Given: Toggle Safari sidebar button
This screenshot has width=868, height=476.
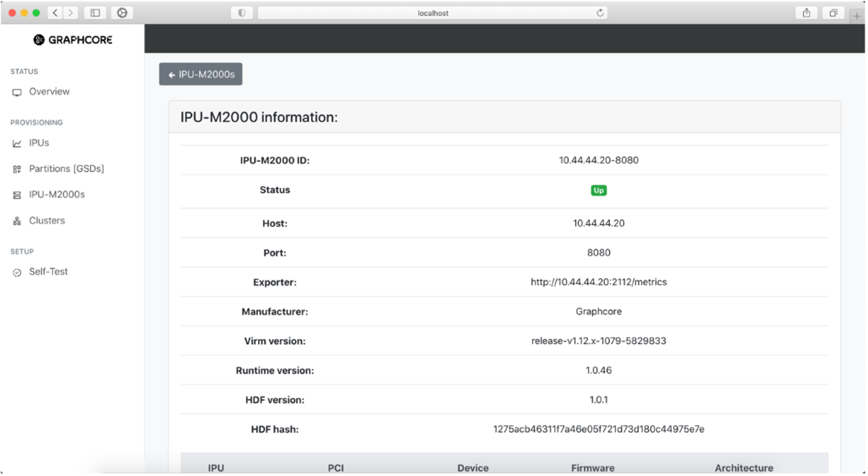Looking at the screenshot, I should [x=95, y=13].
